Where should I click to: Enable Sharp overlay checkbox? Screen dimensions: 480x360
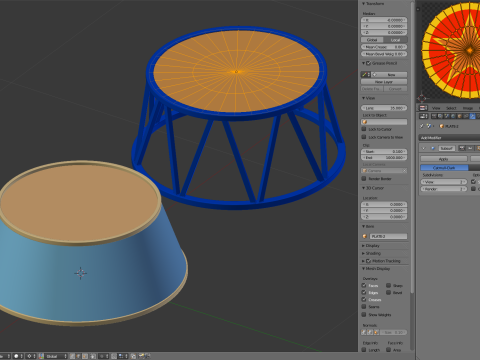[388, 285]
